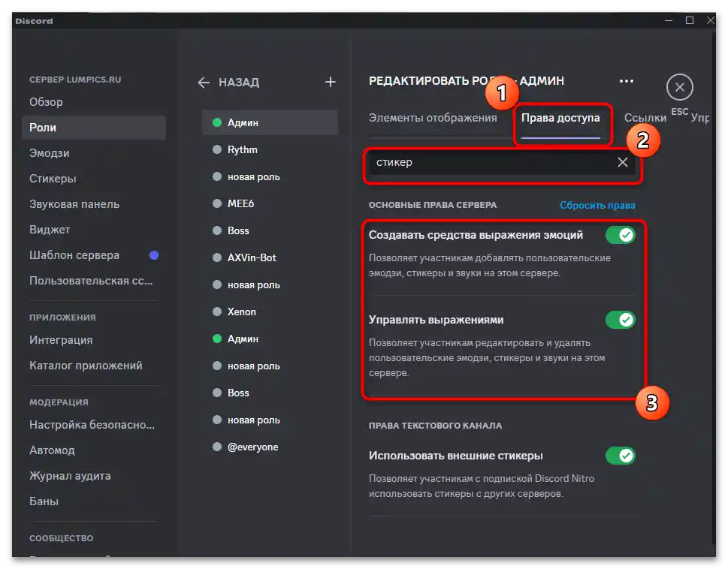This screenshot has width=728, height=569.
Task: Click the back arrow next to НАЗАД
Action: [x=204, y=83]
